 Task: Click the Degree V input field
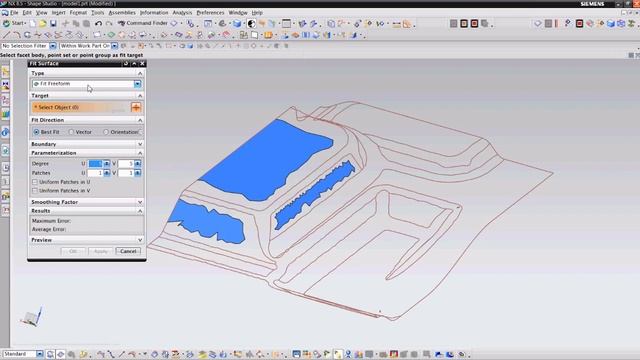click(x=126, y=164)
